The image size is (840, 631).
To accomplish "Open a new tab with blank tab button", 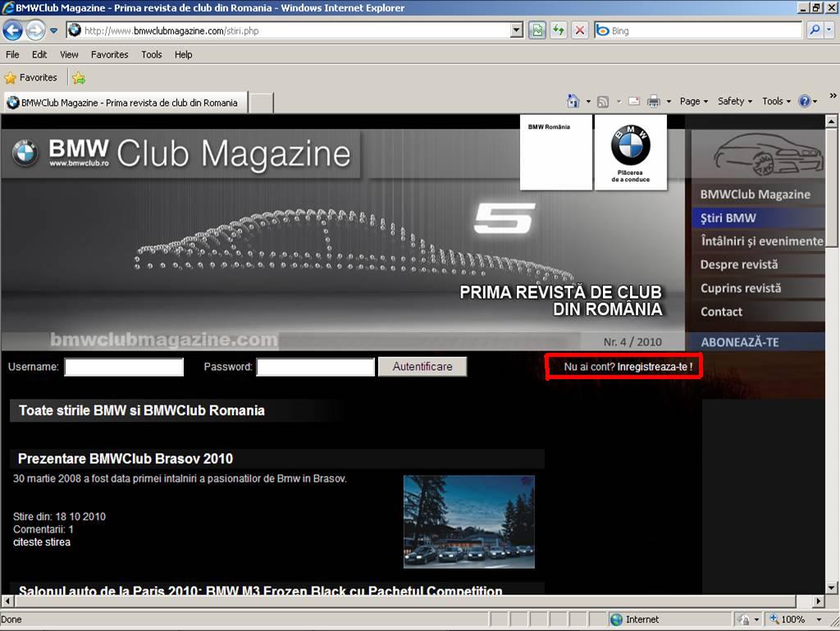I will pyautogui.click(x=262, y=103).
